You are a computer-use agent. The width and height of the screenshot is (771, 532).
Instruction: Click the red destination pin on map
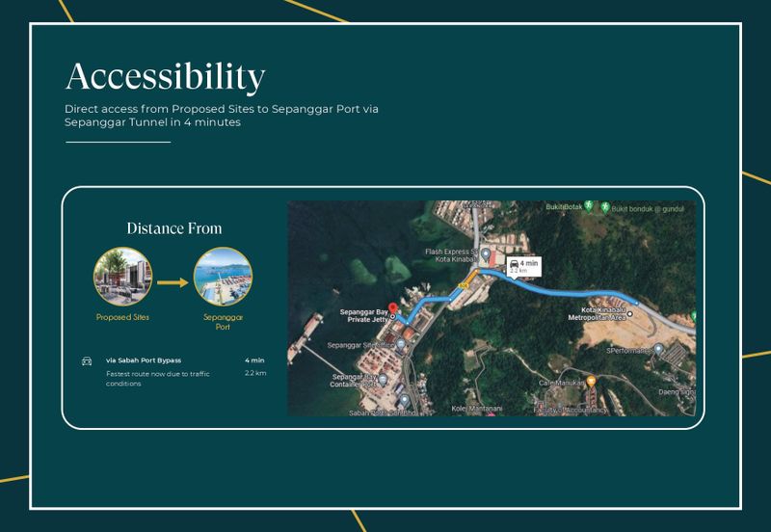pyautogui.click(x=392, y=308)
